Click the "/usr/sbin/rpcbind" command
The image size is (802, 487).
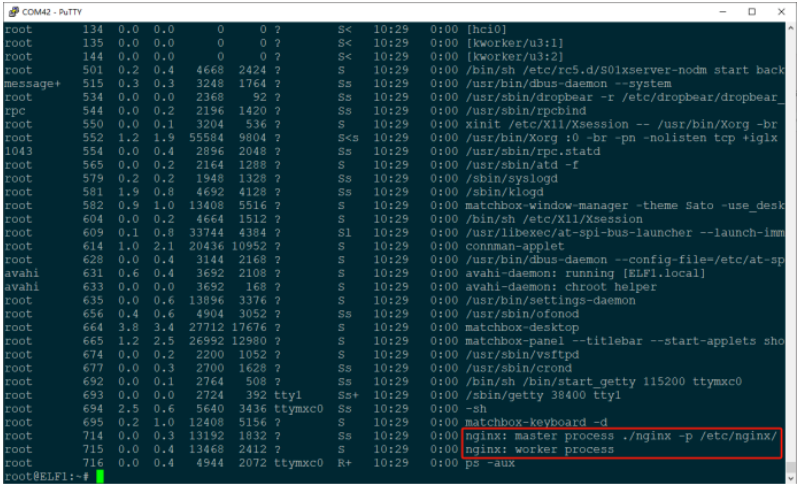(526, 110)
